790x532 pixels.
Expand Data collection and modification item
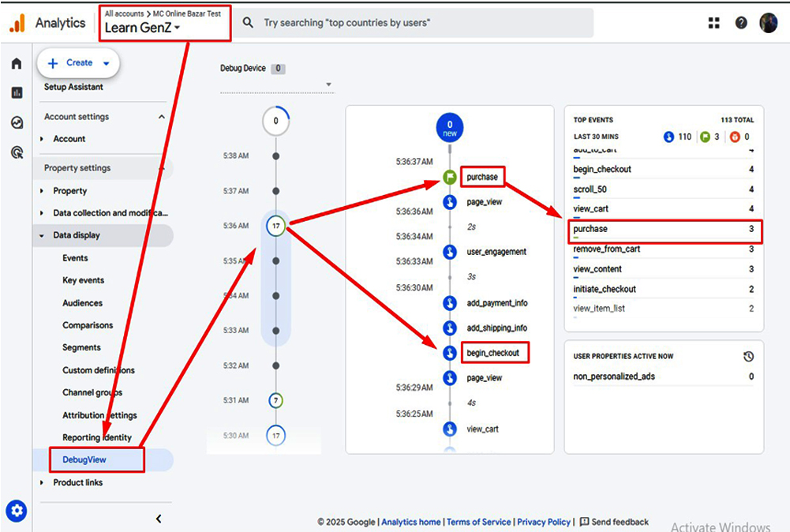[42, 213]
